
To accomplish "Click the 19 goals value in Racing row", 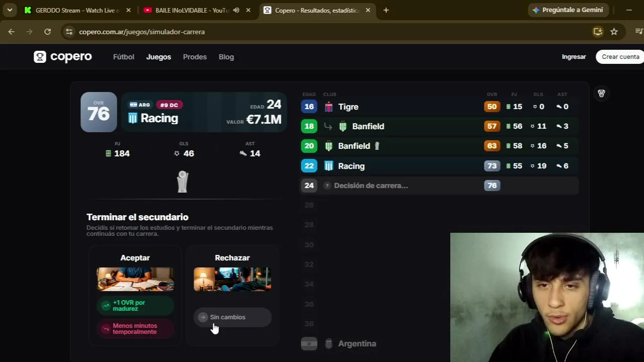I will point(541,166).
